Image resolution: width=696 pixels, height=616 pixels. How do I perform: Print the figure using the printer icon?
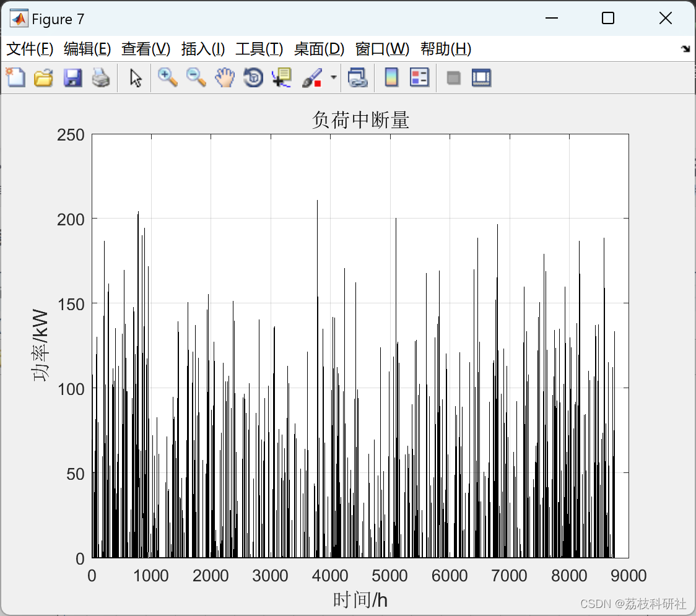point(101,77)
